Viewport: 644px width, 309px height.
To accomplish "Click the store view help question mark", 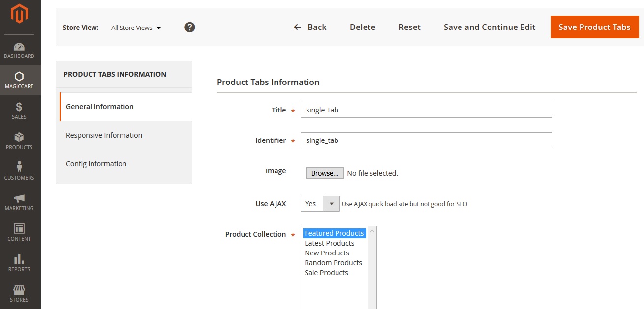I will [x=190, y=28].
